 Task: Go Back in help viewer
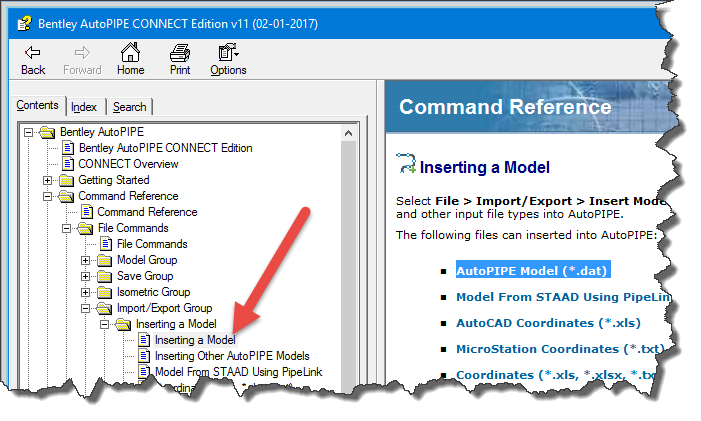(x=33, y=60)
